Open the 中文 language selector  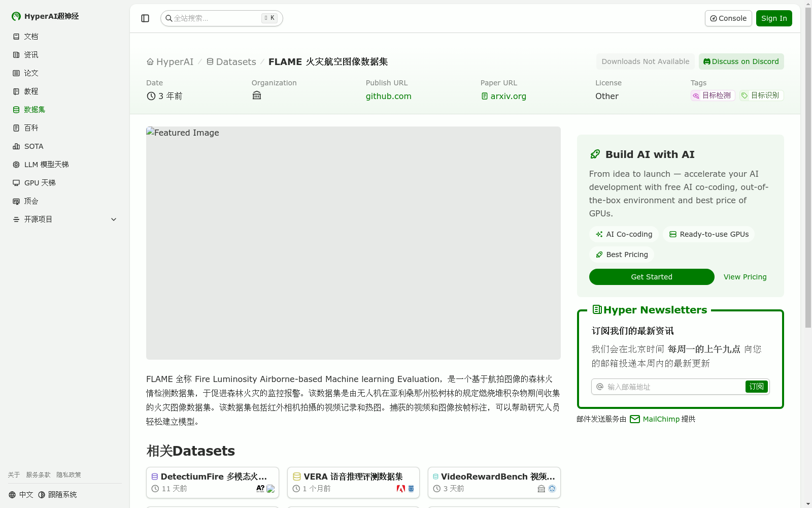(x=21, y=495)
